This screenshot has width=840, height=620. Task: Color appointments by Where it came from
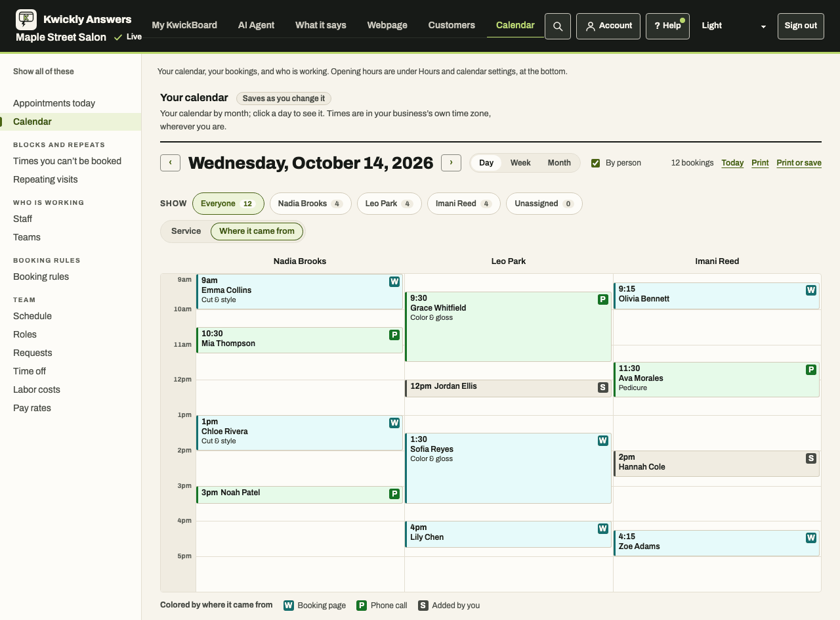pyautogui.click(x=257, y=231)
